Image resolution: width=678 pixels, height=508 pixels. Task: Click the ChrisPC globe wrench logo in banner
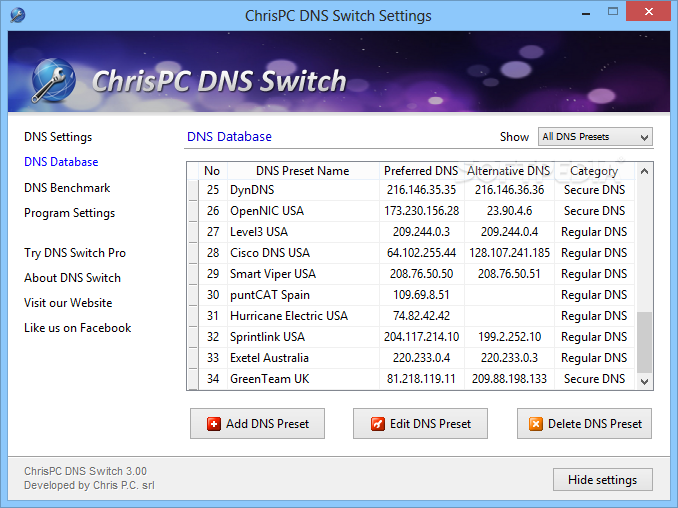pyautogui.click(x=53, y=80)
